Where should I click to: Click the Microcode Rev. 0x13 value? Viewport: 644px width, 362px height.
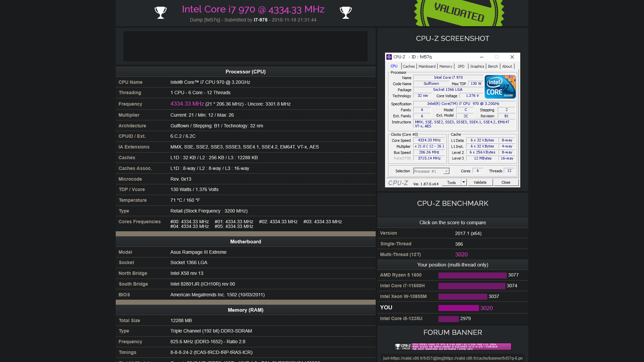181,179
